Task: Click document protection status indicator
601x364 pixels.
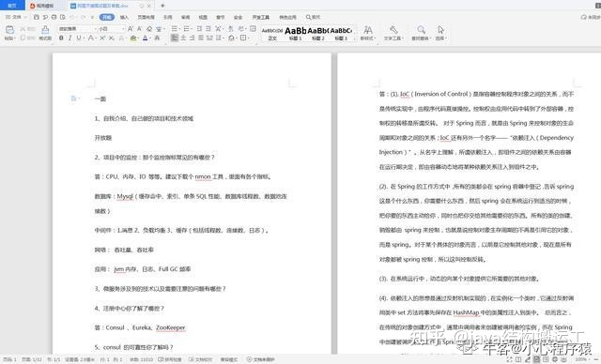Action: 261,360
